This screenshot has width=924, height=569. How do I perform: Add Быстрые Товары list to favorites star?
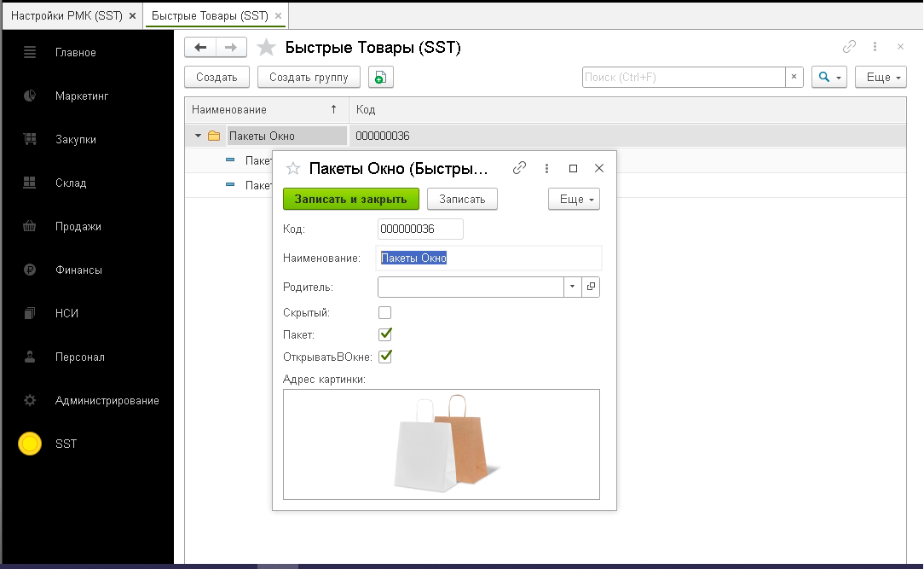(x=267, y=48)
